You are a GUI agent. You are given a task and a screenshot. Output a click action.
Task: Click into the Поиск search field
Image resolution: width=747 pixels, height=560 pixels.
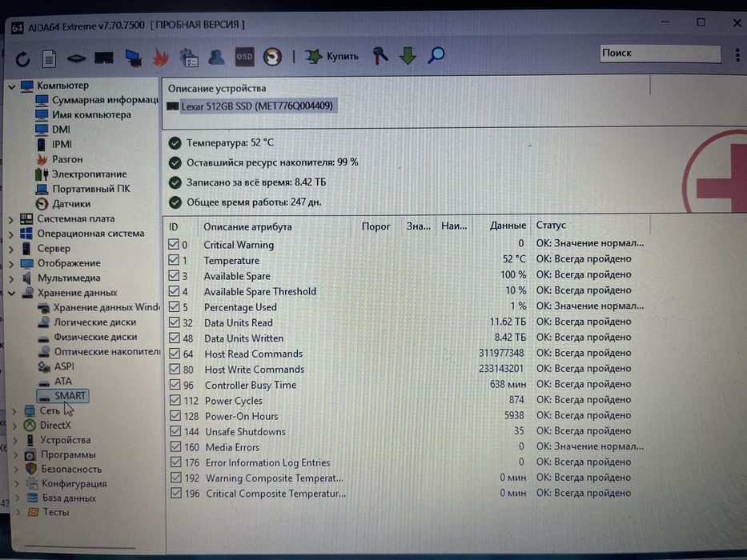pyautogui.click(x=660, y=54)
